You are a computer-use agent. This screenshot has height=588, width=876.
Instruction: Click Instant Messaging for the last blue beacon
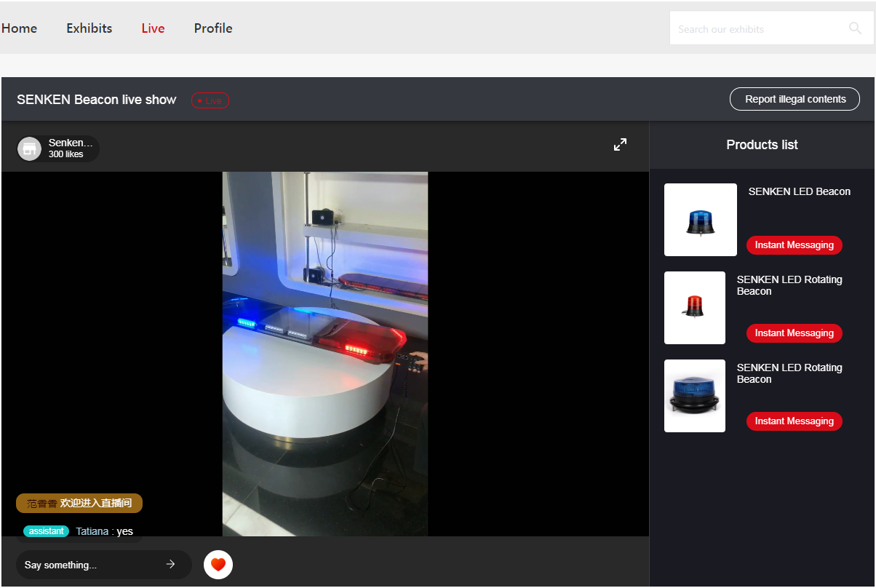click(794, 421)
